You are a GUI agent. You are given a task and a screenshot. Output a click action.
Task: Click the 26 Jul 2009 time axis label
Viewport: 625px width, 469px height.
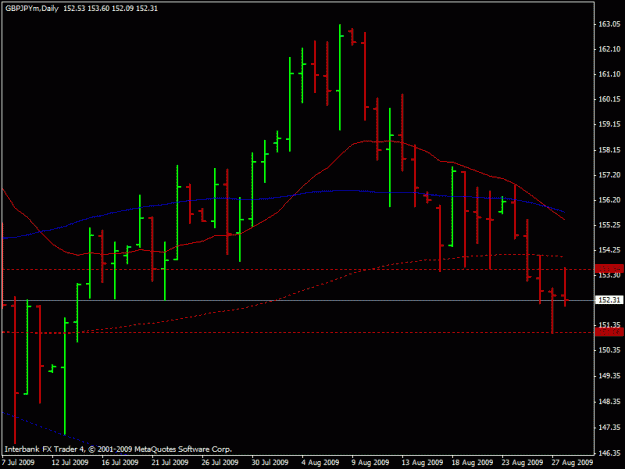pyautogui.click(x=220, y=463)
